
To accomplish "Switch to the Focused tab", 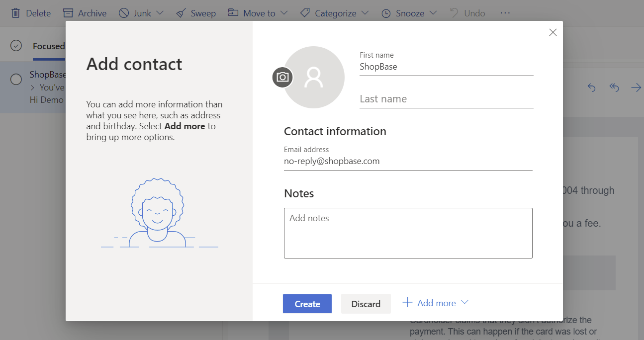I will click(x=49, y=46).
